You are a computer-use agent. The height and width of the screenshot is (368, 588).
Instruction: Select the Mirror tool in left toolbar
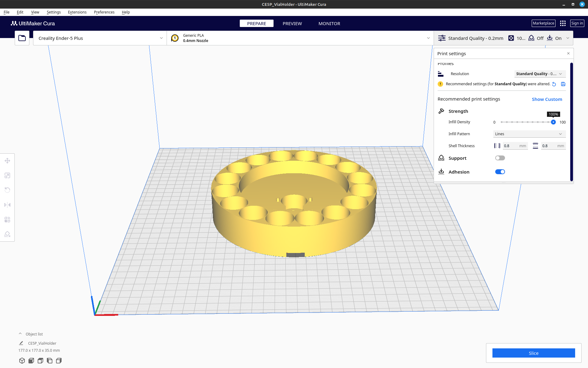click(7, 205)
